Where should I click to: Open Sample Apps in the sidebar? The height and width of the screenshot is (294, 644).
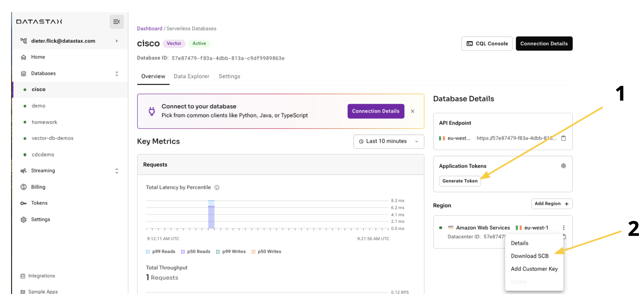coord(43,291)
